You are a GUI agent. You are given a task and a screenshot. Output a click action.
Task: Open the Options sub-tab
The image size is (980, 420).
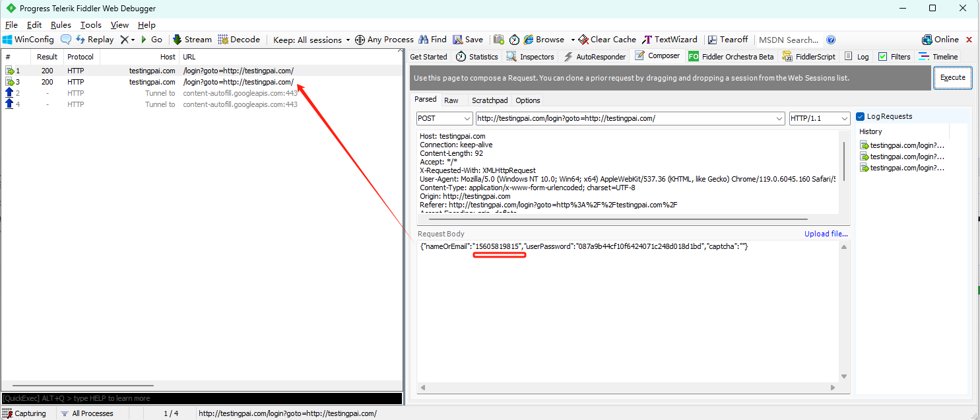tap(528, 100)
